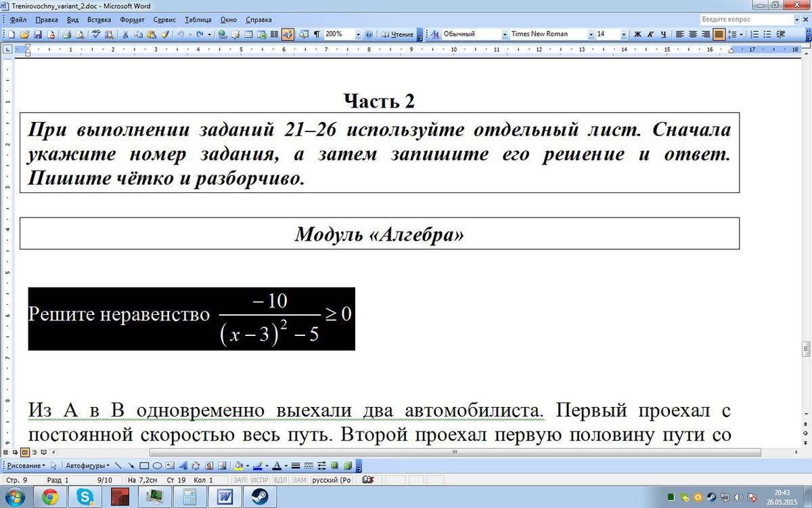This screenshot has width=812, height=508.
Task: Toggle italic formatting (К)
Action: tap(650, 34)
